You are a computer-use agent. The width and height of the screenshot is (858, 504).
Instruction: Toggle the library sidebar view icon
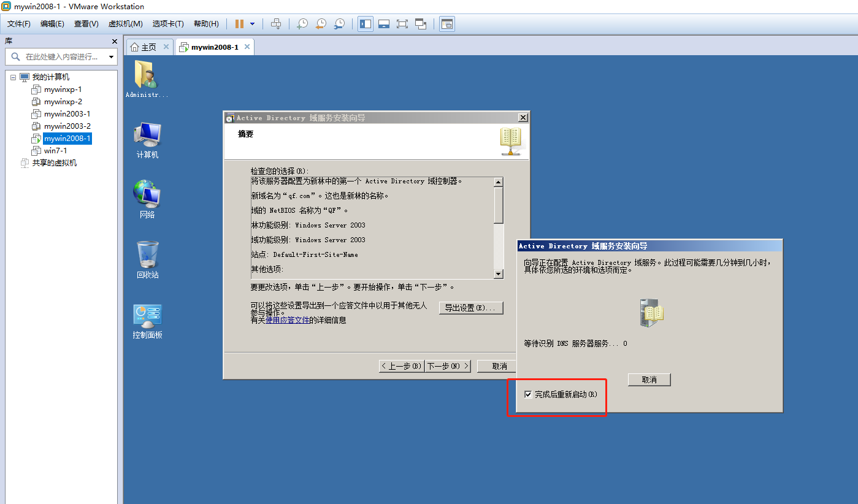click(x=366, y=24)
